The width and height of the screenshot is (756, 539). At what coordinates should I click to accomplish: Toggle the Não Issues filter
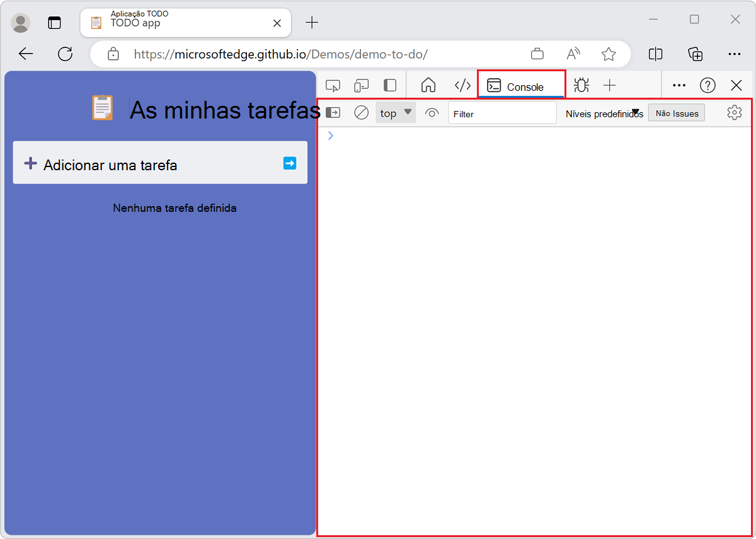(x=676, y=113)
